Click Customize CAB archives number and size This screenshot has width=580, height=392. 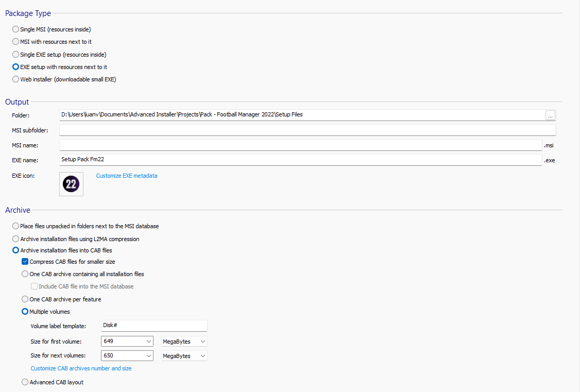81,368
